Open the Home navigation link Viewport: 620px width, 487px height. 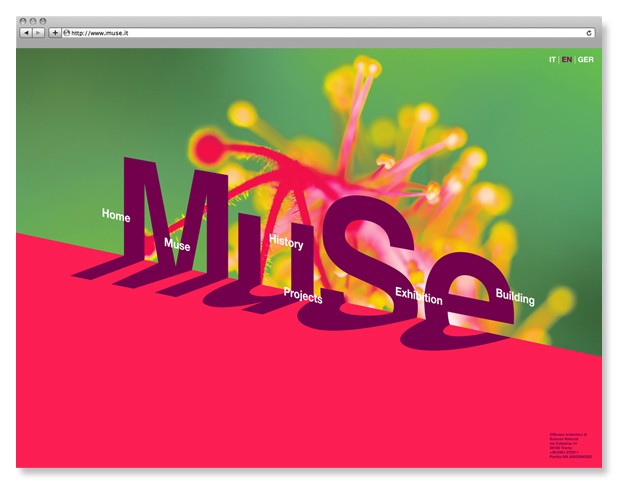coord(116,215)
